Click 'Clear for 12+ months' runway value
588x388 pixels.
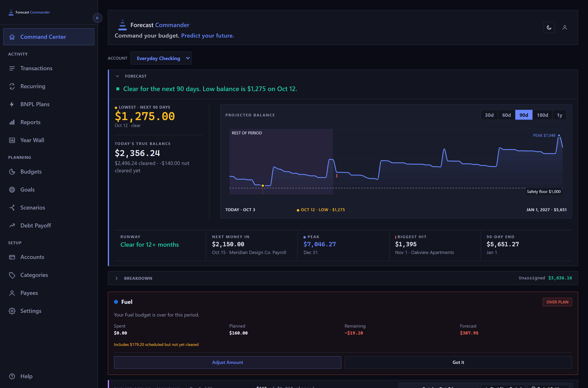[x=149, y=244]
